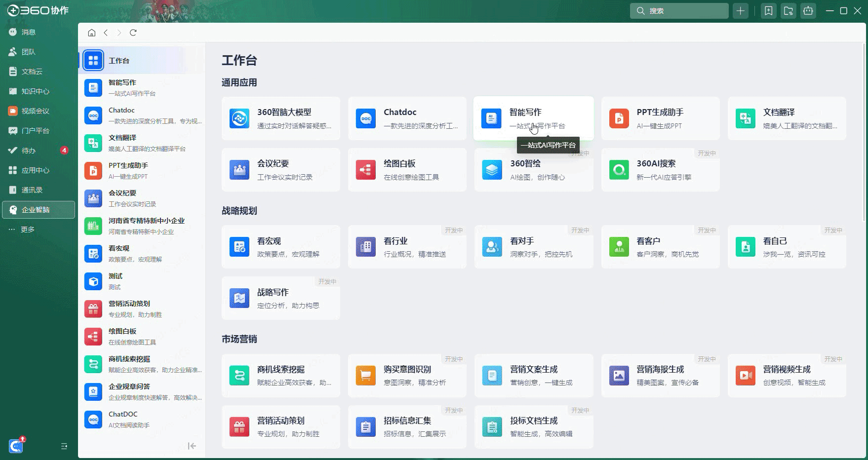Open the 智能写作 card in 通用应用

pyautogui.click(x=534, y=118)
